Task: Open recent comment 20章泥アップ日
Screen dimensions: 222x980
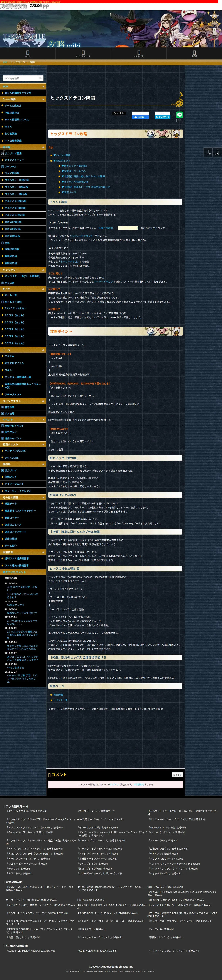Action: point(15,605)
